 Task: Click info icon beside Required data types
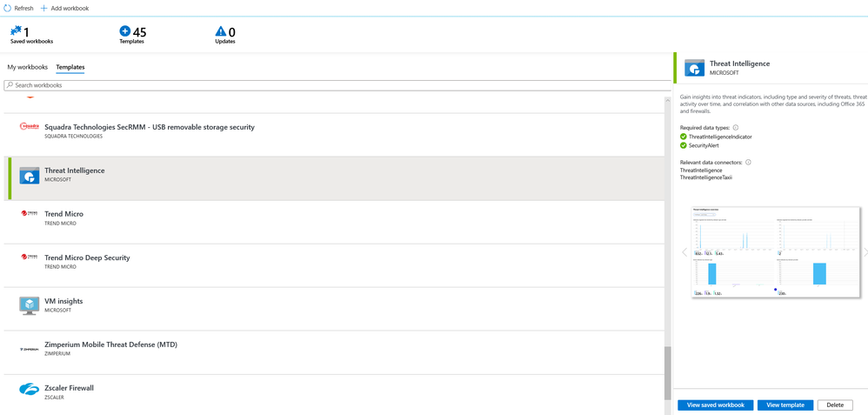coord(736,127)
